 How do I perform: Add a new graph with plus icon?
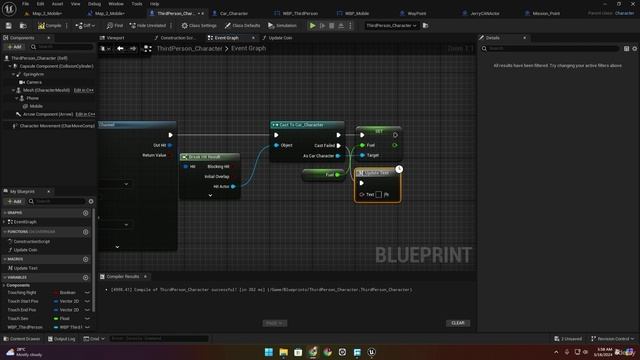point(85,213)
